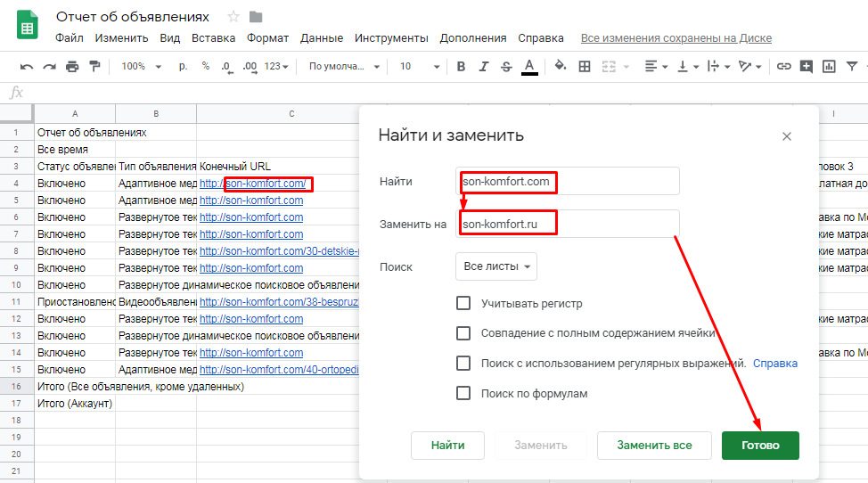
Task: Open the text color picker
Action: (x=529, y=66)
